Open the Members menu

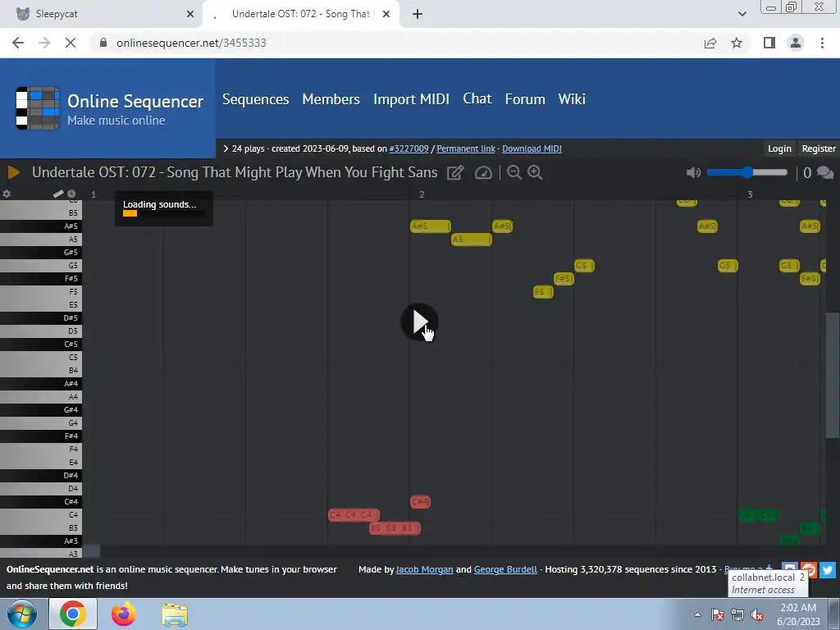(x=331, y=99)
